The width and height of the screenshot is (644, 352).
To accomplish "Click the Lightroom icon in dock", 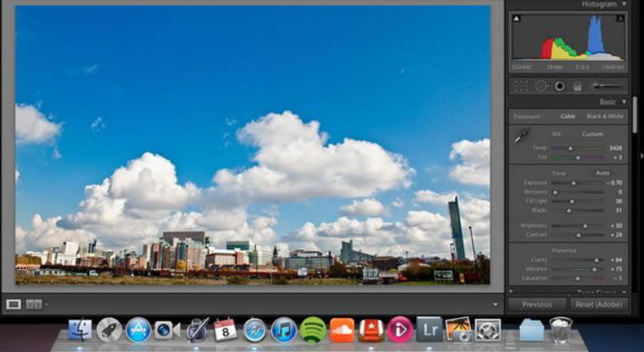I will pyautogui.click(x=428, y=329).
